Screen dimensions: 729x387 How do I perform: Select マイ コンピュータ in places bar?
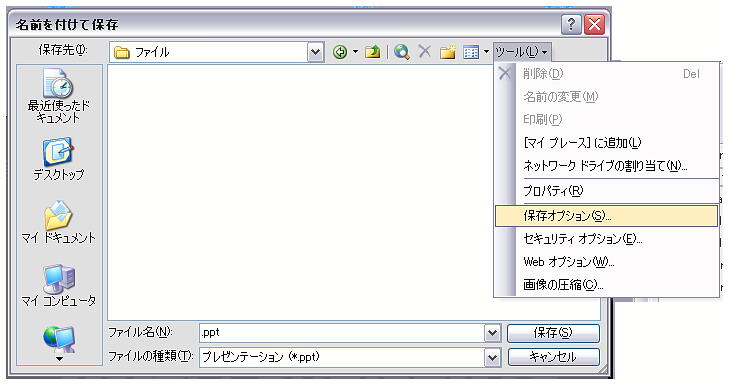(59, 285)
